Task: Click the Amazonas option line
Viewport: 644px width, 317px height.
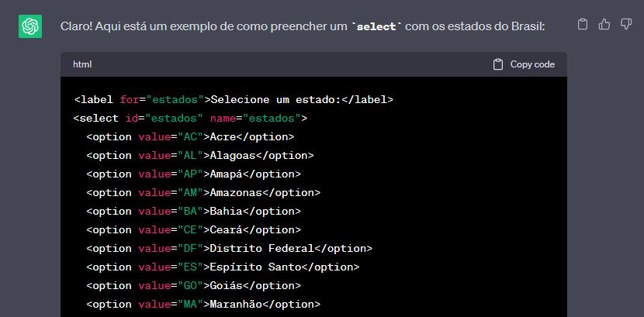Action: (x=203, y=193)
